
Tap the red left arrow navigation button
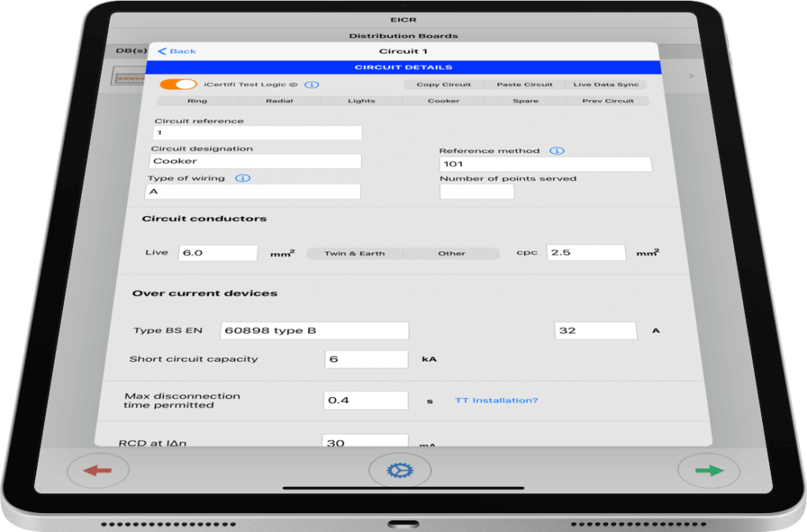coord(98,471)
